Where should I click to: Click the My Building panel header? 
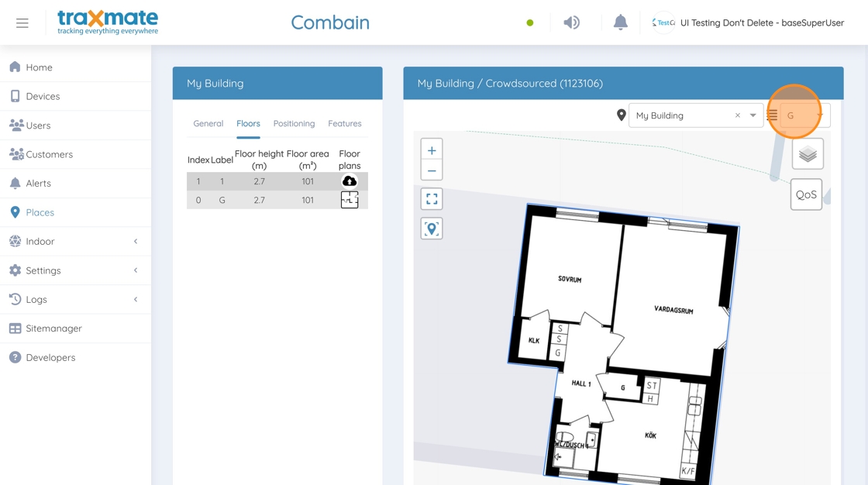pos(277,83)
